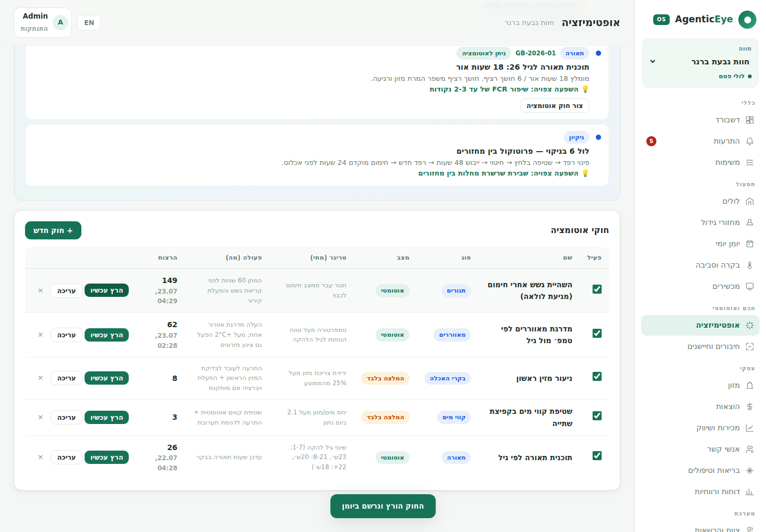Open the דשבורד menu item
The height and width of the screenshot is (532, 766).
click(700, 120)
